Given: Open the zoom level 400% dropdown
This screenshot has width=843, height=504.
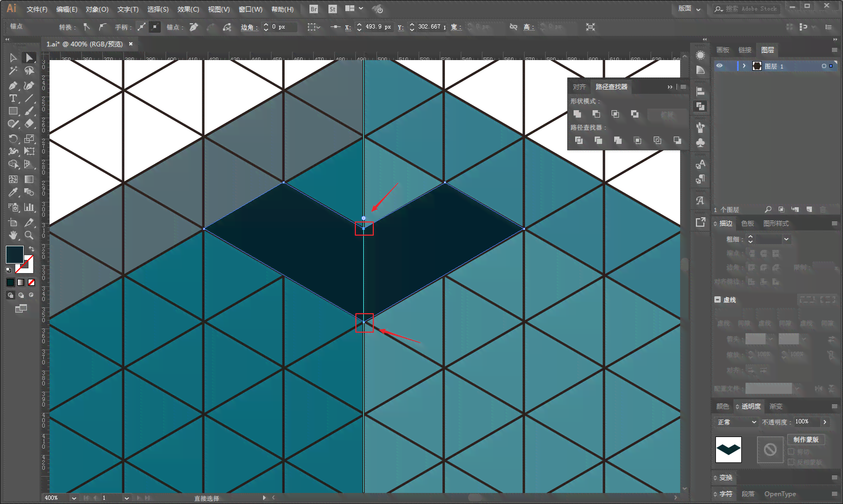Looking at the screenshot, I should tap(74, 498).
